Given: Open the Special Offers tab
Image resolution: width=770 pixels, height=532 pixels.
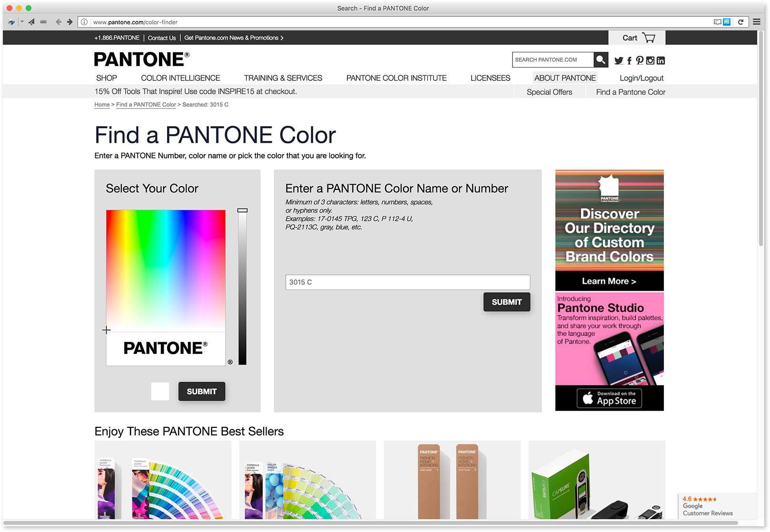Looking at the screenshot, I should point(550,92).
